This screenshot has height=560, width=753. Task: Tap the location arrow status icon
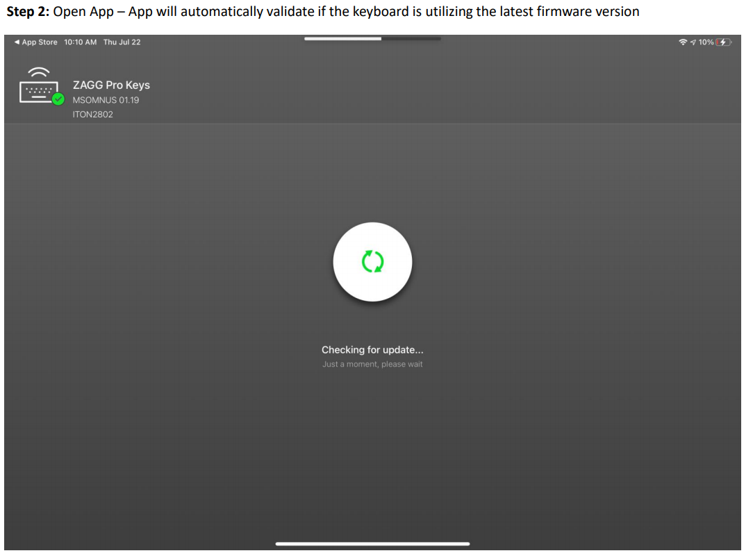click(x=693, y=42)
